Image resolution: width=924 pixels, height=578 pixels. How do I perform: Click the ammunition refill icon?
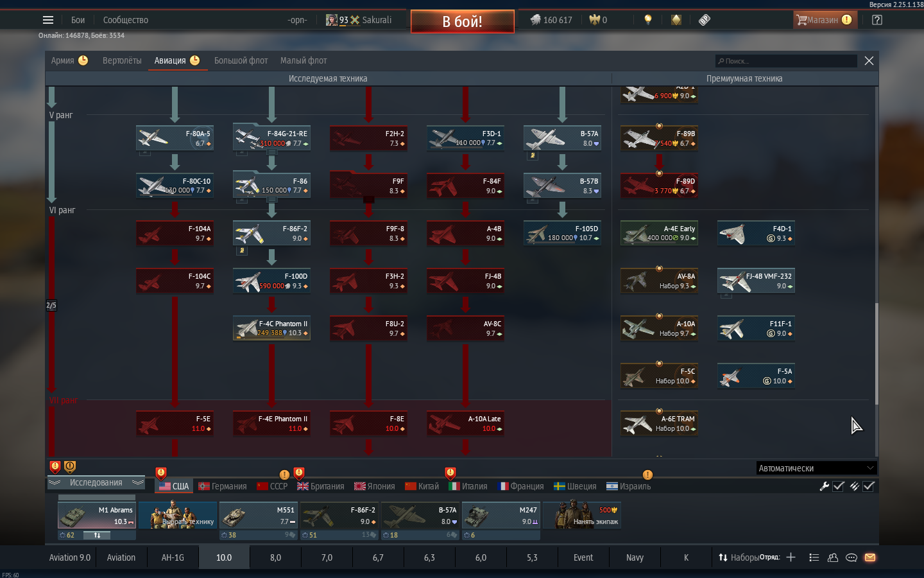pos(855,486)
